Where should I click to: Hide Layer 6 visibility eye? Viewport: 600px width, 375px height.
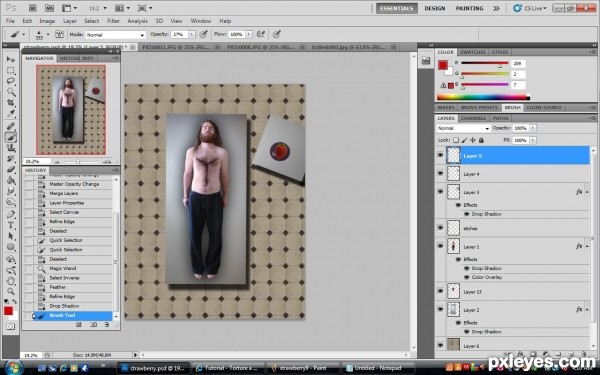[x=440, y=346]
